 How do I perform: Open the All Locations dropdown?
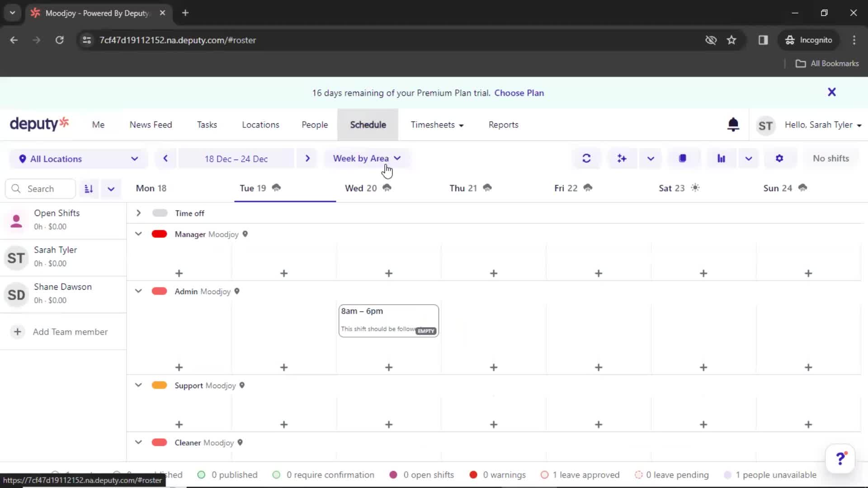click(x=78, y=159)
